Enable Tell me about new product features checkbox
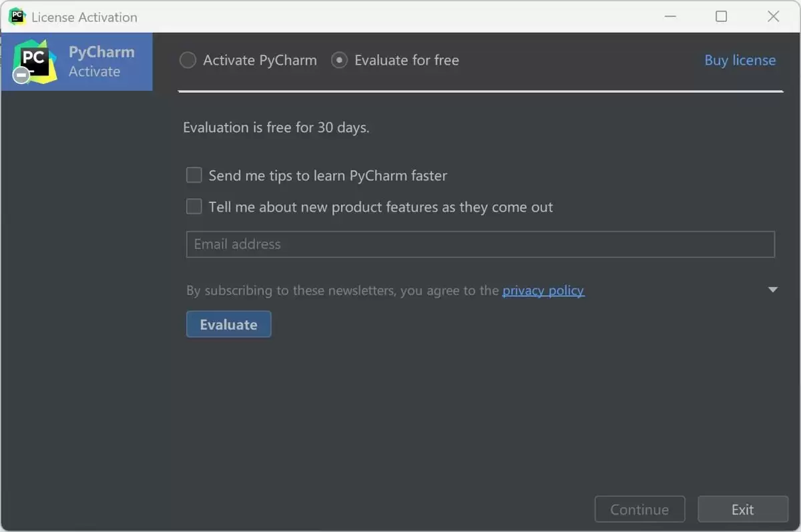Image resolution: width=801 pixels, height=532 pixels. click(x=194, y=206)
